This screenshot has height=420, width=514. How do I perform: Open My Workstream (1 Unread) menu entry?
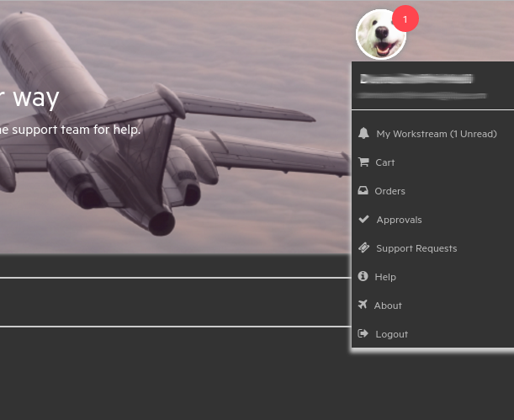(437, 134)
